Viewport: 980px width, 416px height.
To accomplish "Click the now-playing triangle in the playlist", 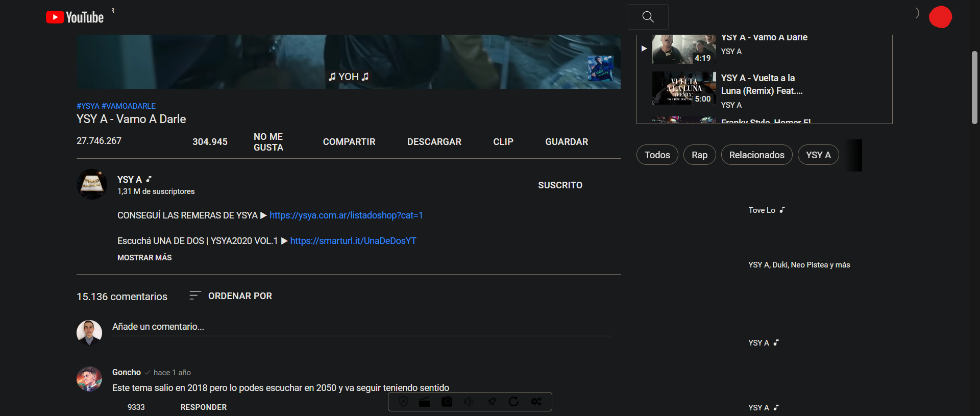I will point(644,48).
